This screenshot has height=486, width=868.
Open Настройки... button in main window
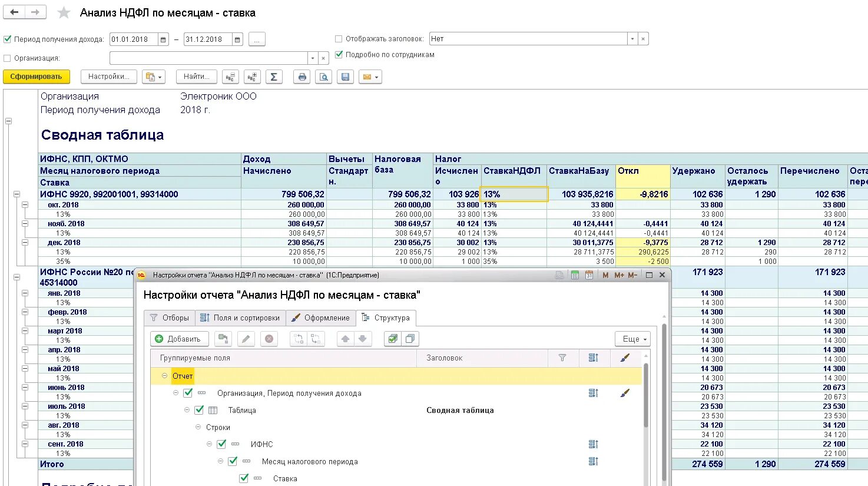[x=108, y=77]
